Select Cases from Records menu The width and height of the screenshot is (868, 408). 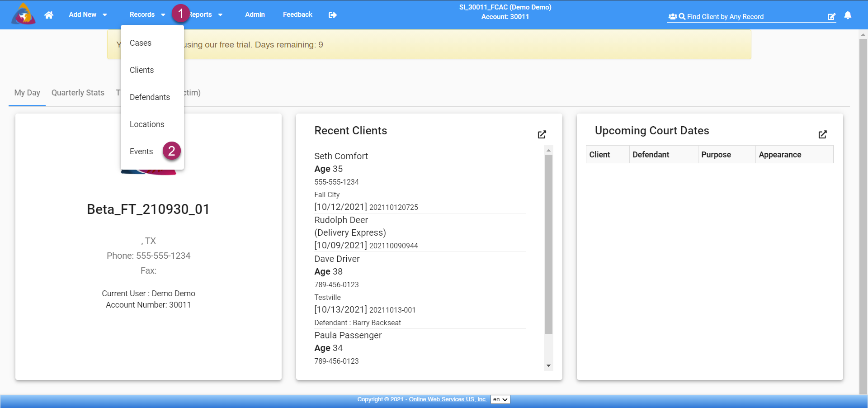click(x=141, y=43)
